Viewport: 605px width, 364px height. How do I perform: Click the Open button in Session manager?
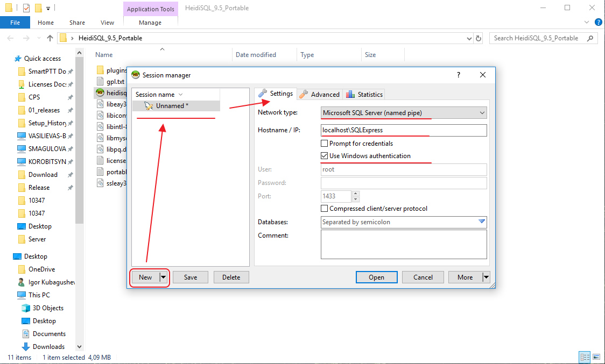point(376,277)
